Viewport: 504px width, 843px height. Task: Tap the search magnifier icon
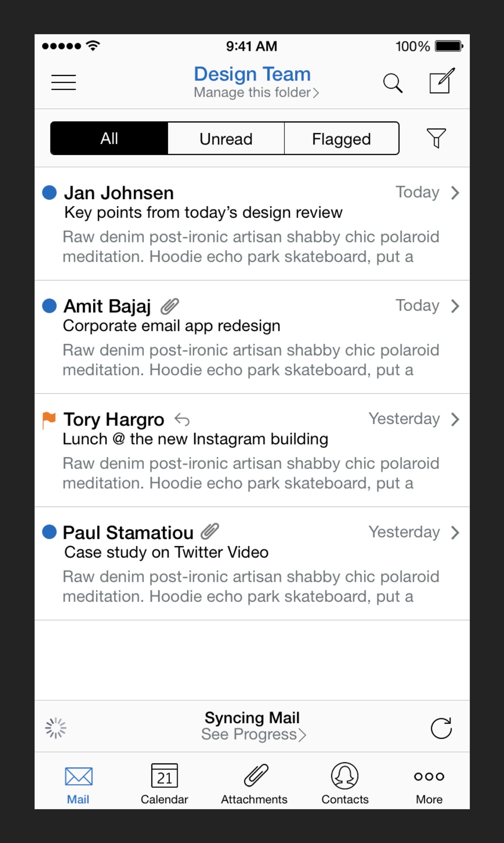click(392, 83)
